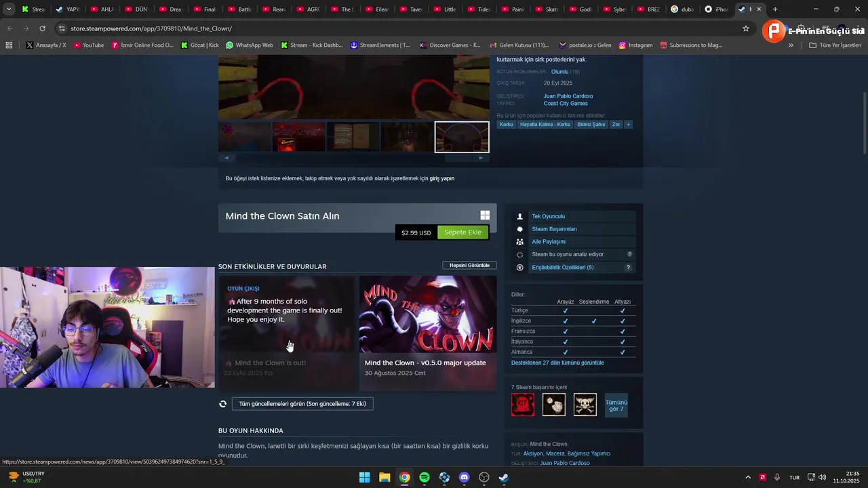868x488 pixels.
Task: Open the tab search dropdown arrow
Action: (9, 9)
